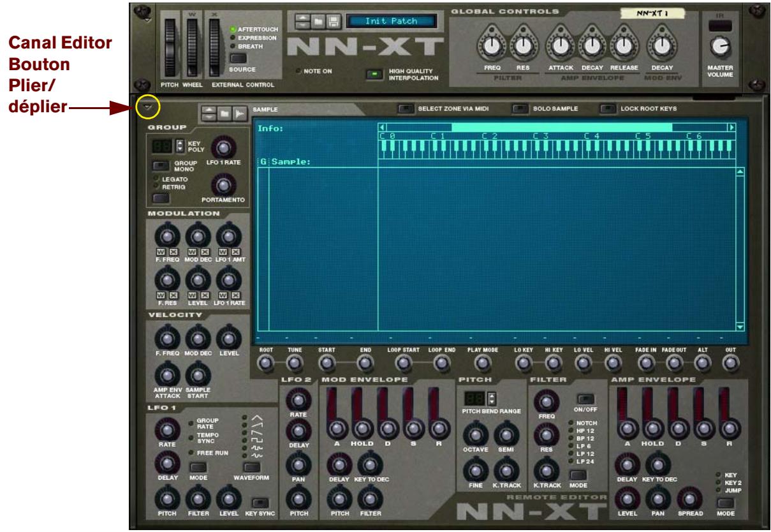This screenshot has height=532, width=771.
Task: Click the sample area scrollbar down arrow
Action: click(x=738, y=327)
